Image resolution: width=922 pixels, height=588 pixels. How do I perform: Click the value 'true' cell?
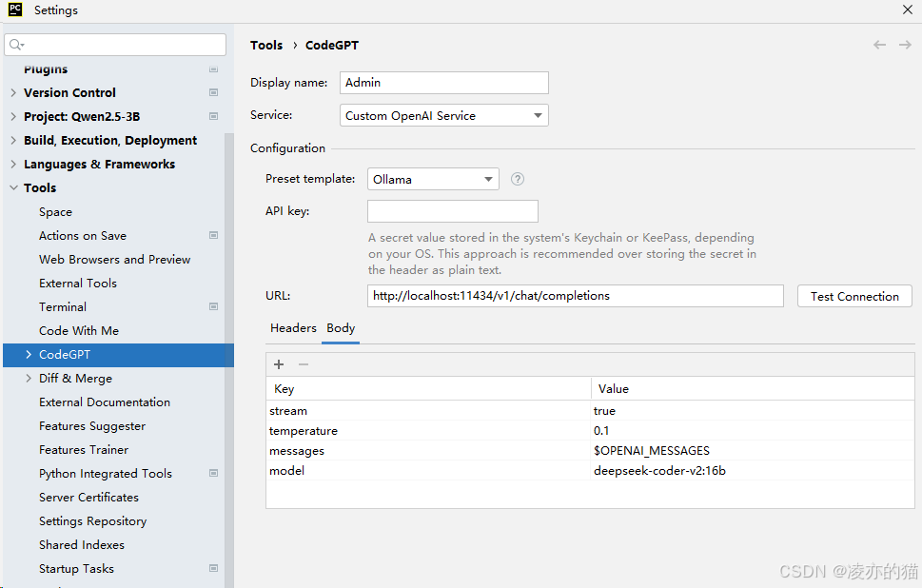[753, 410]
